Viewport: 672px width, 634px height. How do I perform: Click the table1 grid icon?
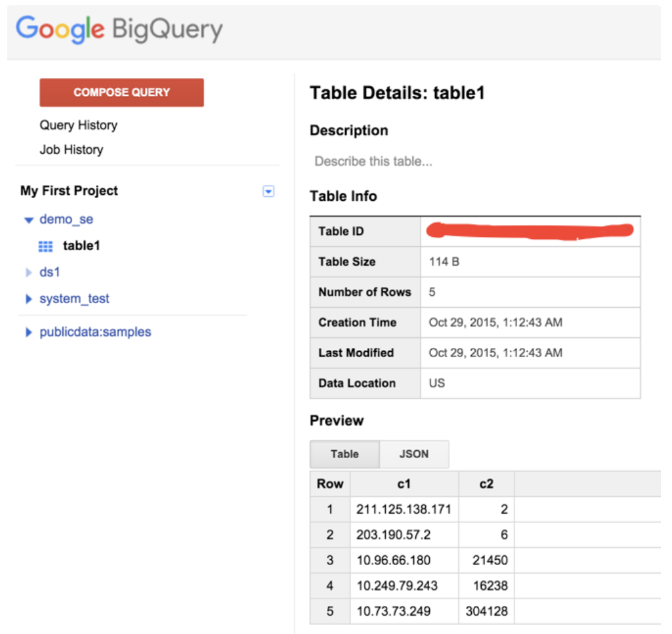pyautogui.click(x=46, y=247)
